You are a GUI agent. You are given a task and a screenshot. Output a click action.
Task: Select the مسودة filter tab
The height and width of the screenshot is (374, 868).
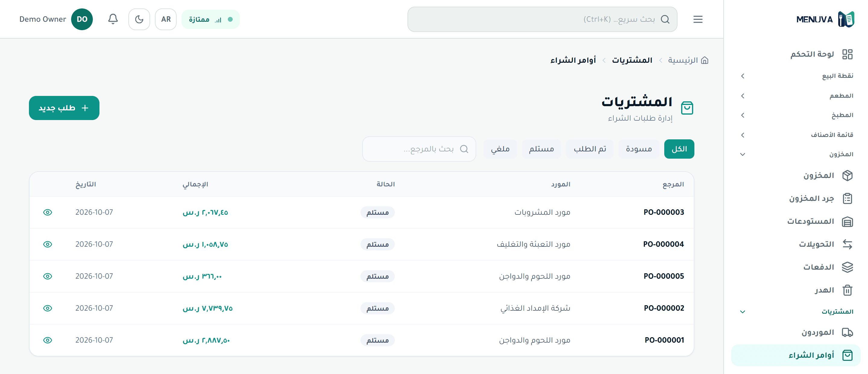tap(639, 149)
